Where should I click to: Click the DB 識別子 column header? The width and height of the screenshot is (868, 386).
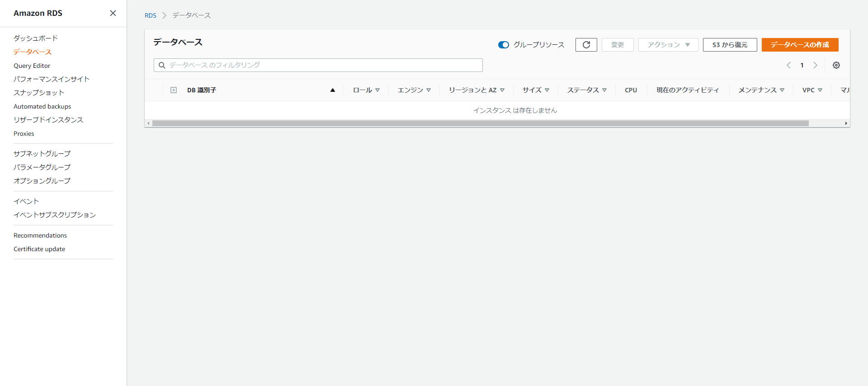(x=202, y=90)
